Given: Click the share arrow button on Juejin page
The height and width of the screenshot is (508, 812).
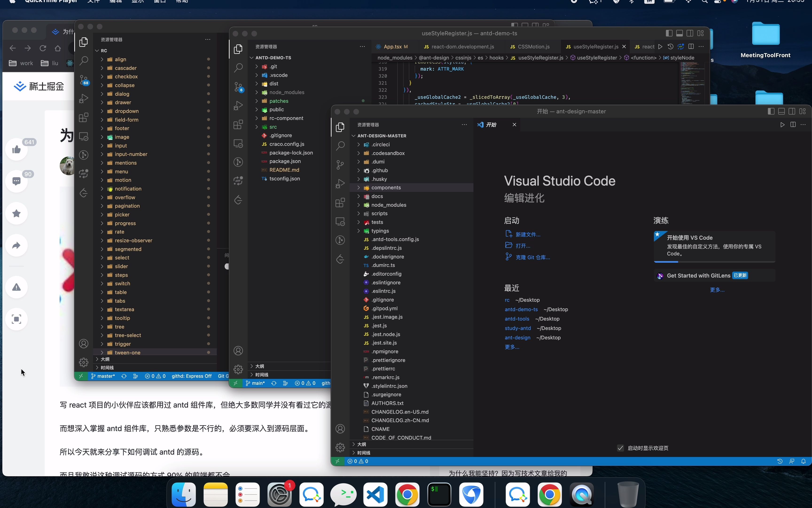Looking at the screenshot, I should tap(16, 245).
